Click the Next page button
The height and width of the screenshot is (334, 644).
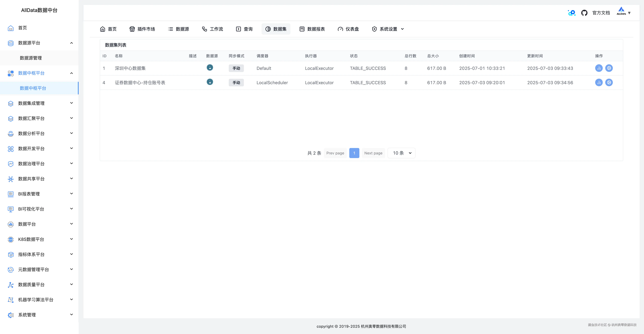coord(373,153)
